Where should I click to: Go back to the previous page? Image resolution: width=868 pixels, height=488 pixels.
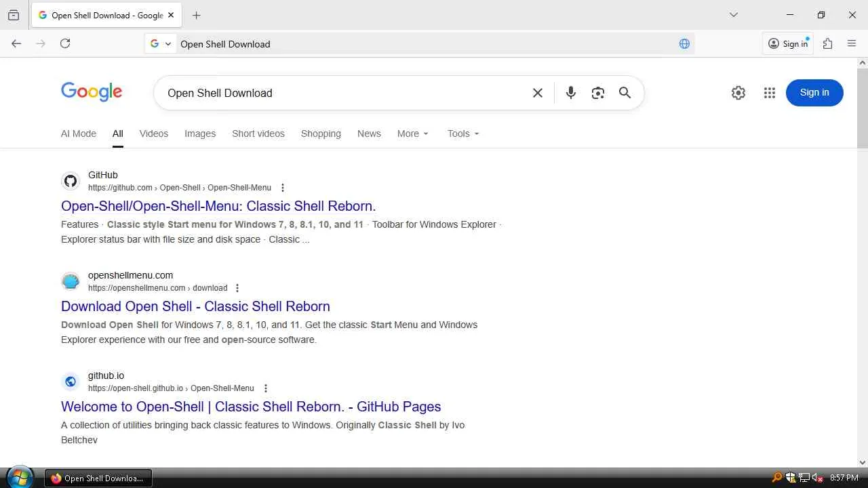click(16, 43)
